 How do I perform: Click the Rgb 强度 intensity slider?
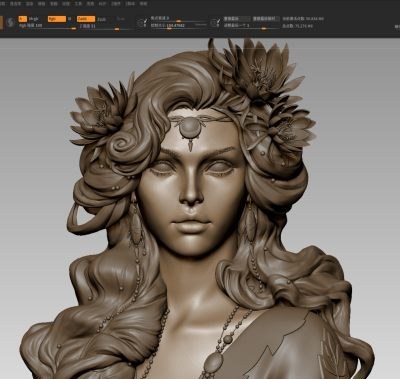[x=47, y=27]
